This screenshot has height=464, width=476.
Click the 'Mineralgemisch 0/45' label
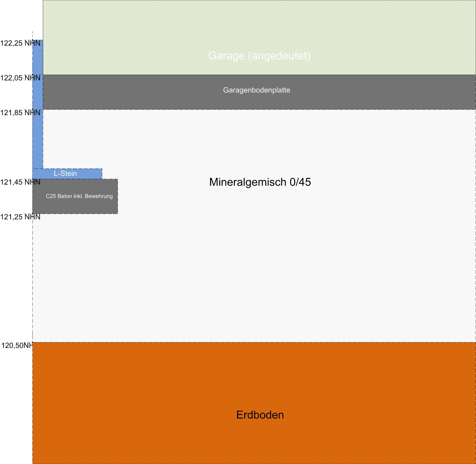(260, 182)
